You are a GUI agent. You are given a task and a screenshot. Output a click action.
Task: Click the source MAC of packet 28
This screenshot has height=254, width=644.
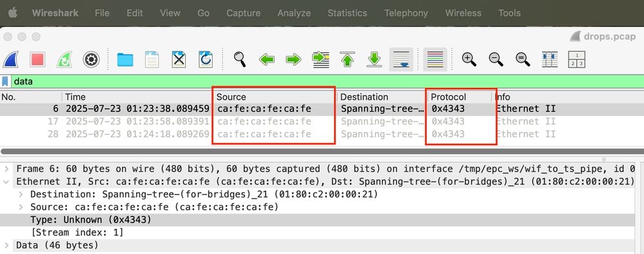click(264, 134)
